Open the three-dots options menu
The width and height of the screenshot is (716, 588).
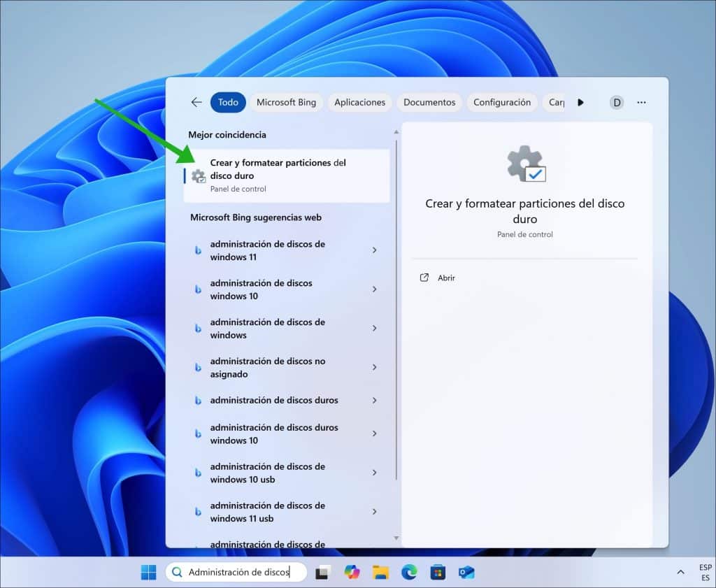(641, 102)
